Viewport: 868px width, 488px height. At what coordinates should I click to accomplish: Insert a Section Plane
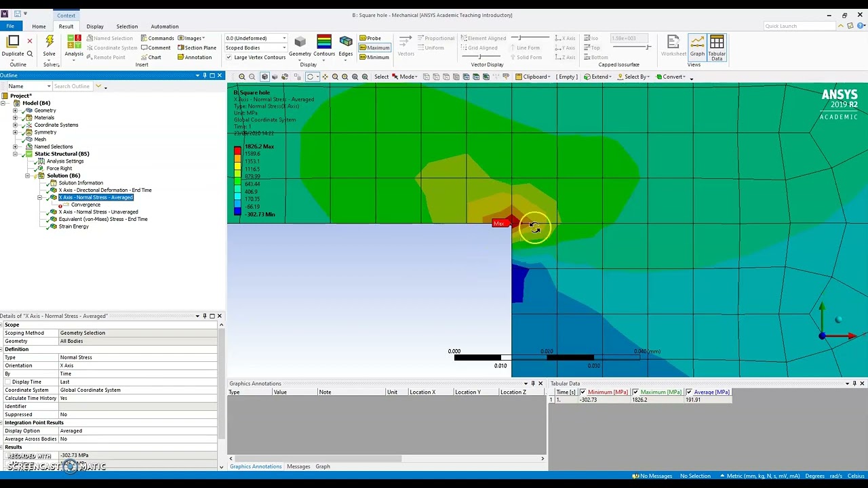(x=197, y=47)
